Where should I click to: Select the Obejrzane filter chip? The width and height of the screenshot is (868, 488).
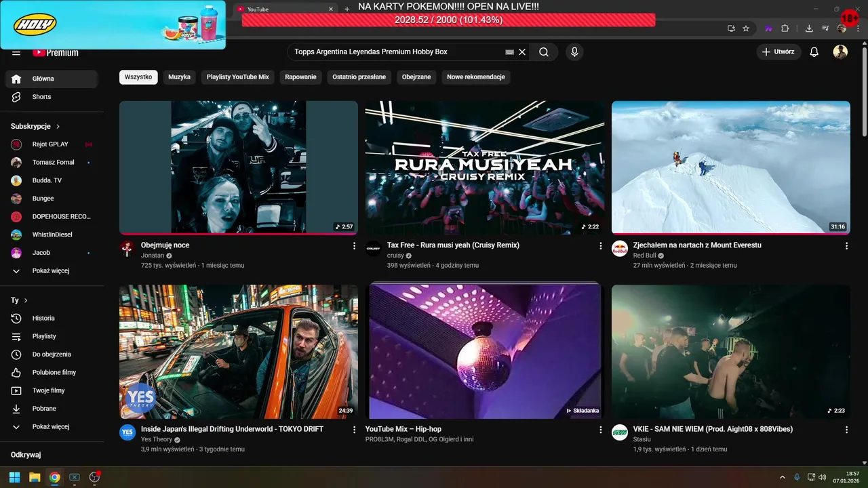(x=416, y=77)
